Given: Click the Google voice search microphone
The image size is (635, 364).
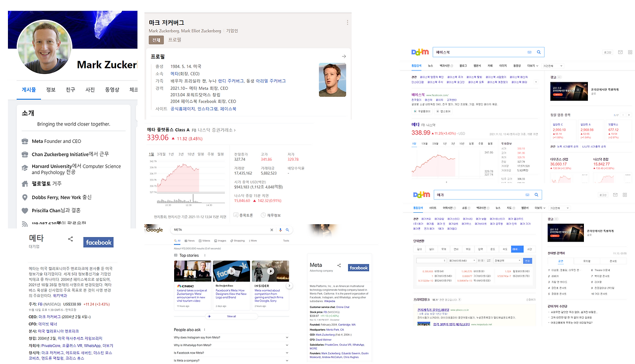Looking at the screenshot, I should pos(280,230).
